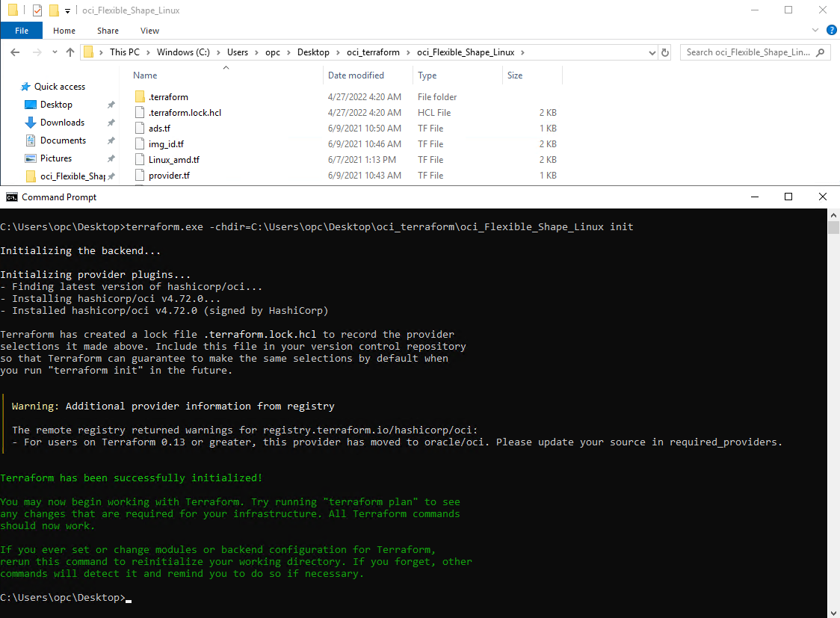
Task: Expand chevron after oci_Flexible_Shape_Linux breadcrumb
Action: [x=522, y=52]
